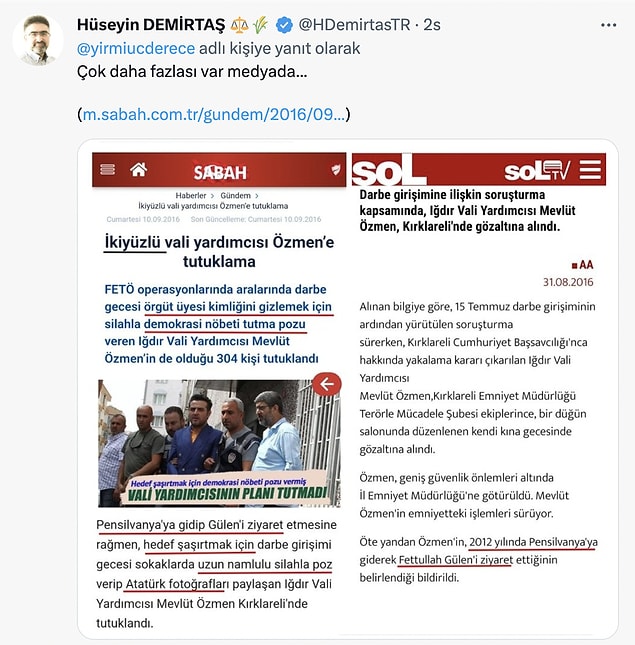
Task: Click the SABAH logo in header
Action: pos(220,172)
